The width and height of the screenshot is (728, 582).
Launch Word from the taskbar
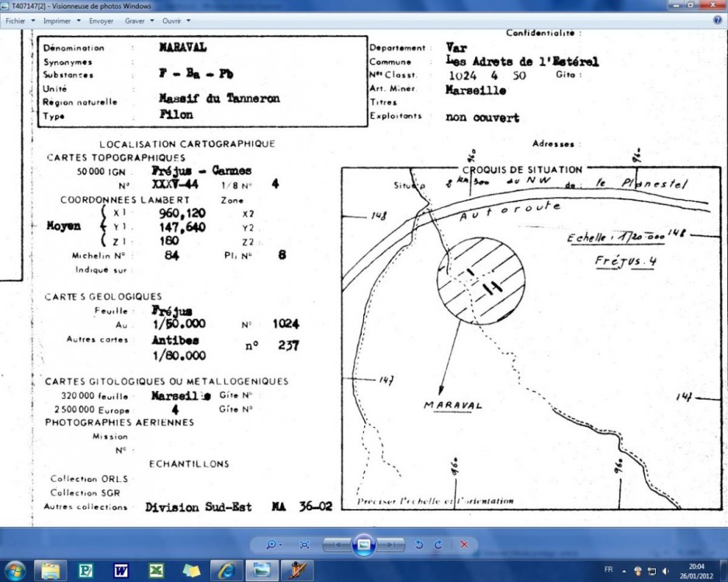121,570
